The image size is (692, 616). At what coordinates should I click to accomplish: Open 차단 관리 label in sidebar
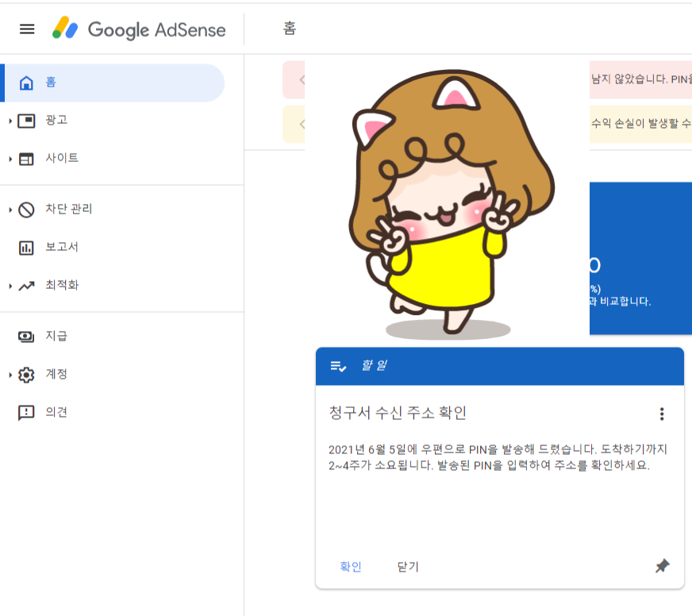pos(69,209)
